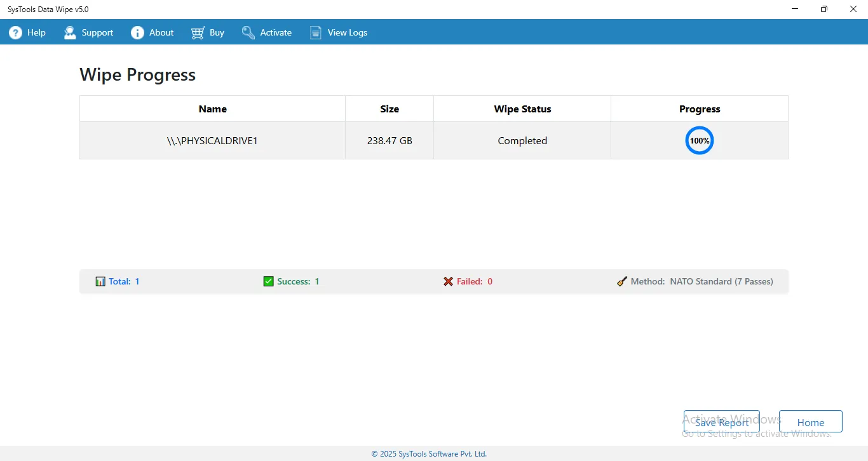
Task: Click the Support person icon
Action: coord(70,32)
